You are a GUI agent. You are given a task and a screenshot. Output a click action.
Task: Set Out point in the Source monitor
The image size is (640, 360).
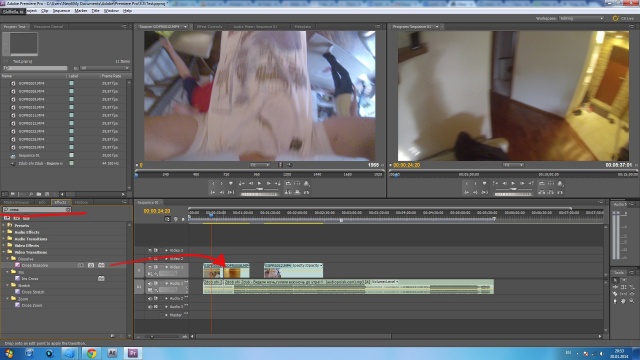222,184
